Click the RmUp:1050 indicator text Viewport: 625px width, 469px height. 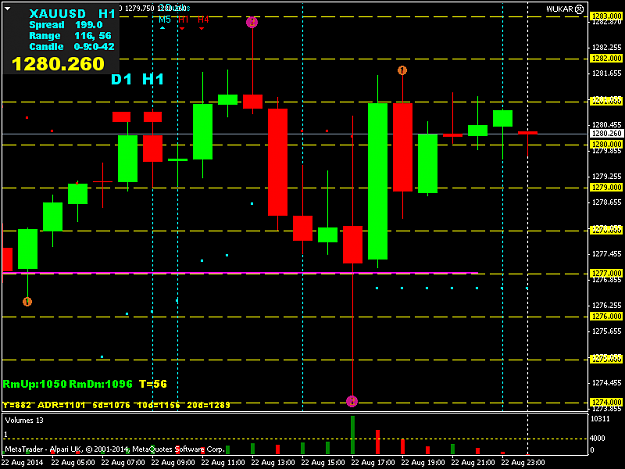pyautogui.click(x=35, y=384)
